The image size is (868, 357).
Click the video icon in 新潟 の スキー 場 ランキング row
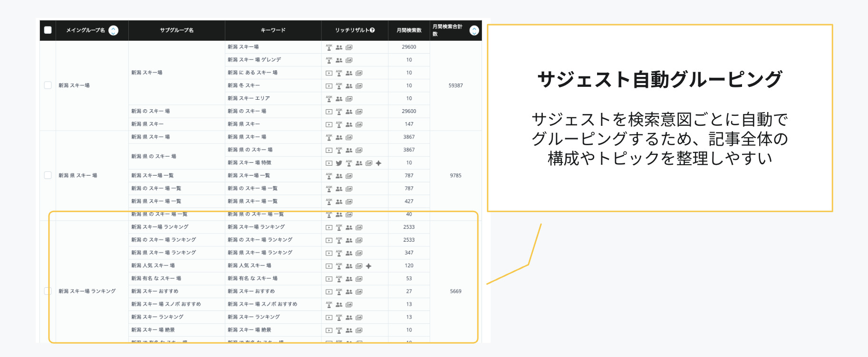click(329, 240)
